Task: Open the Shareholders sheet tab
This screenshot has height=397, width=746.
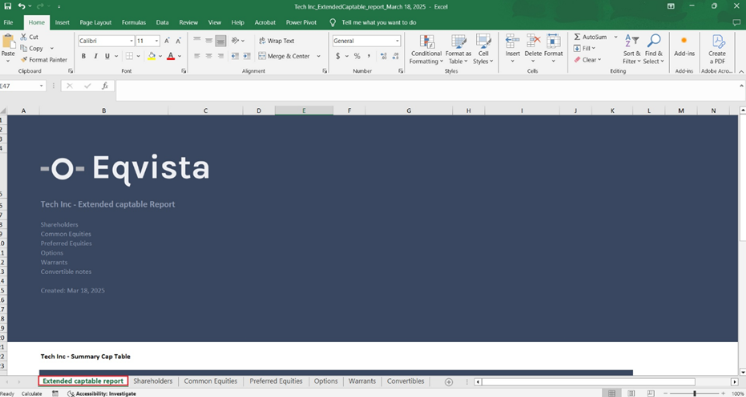Action: 153,381
